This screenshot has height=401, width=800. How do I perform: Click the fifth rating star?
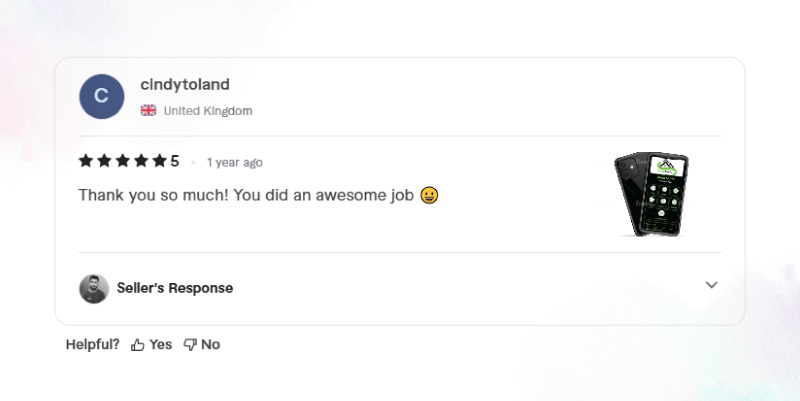pos(160,161)
